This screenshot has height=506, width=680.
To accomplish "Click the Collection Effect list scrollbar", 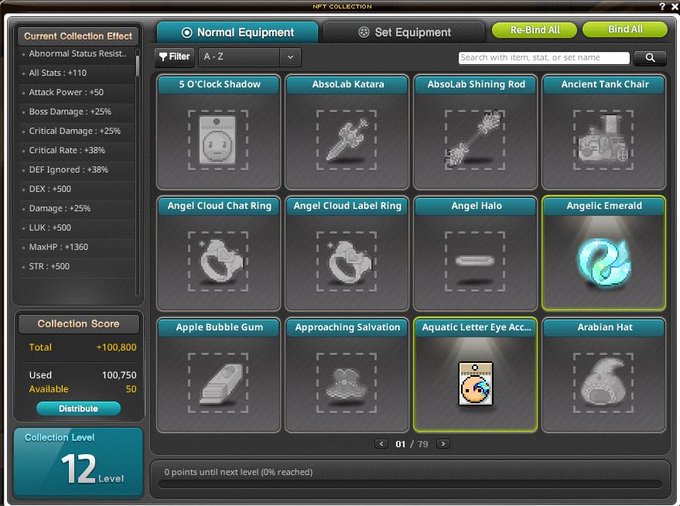I will pyautogui.click(x=137, y=66).
